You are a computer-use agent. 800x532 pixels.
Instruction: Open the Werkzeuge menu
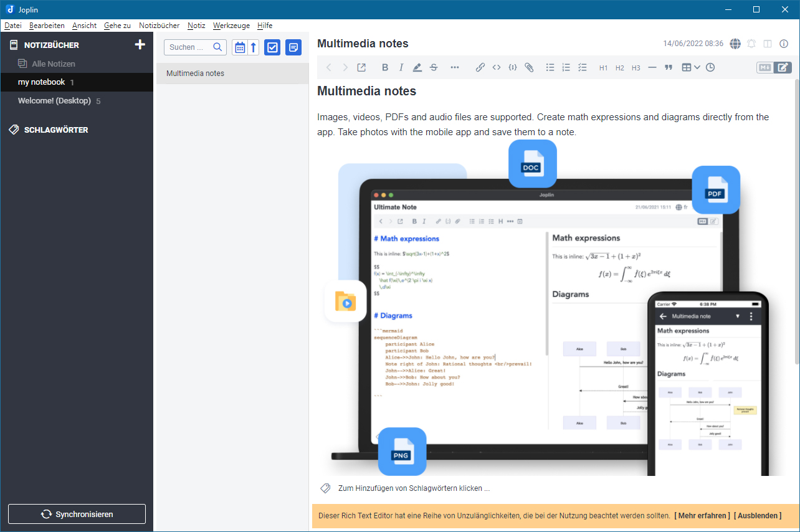pos(231,26)
